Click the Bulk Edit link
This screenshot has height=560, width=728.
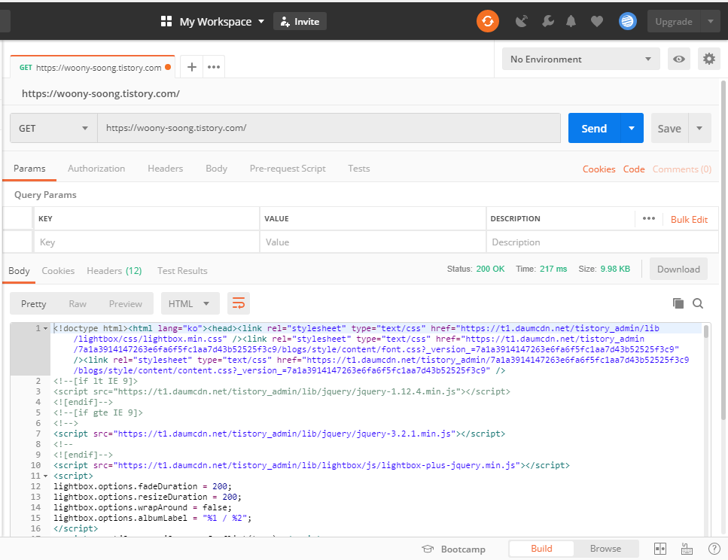pyautogui.click(x=689, y=220)
